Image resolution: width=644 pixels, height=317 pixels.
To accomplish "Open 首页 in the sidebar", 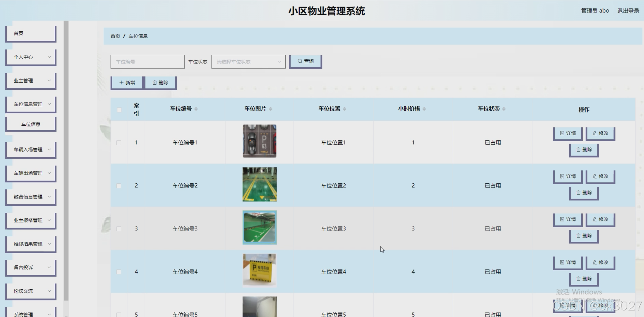I will click(x=31, y=34).
